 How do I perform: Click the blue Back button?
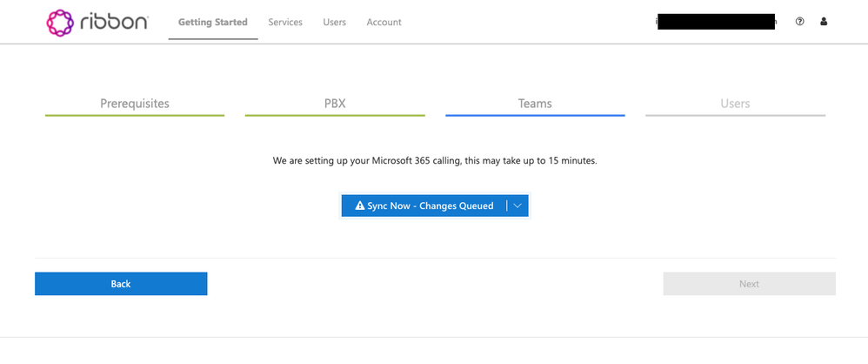click(121, 284)
